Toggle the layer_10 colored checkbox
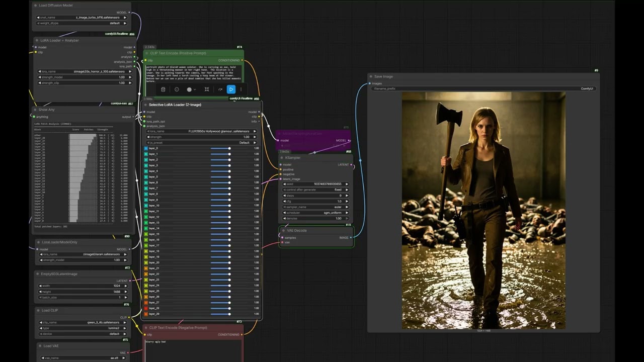Screen dimensions: 644x362 click(146, 206)
